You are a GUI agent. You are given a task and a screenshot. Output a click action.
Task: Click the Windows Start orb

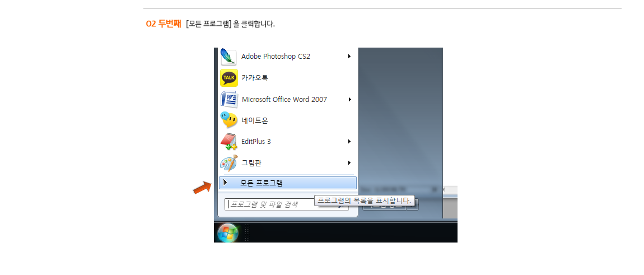click(227, 233)
